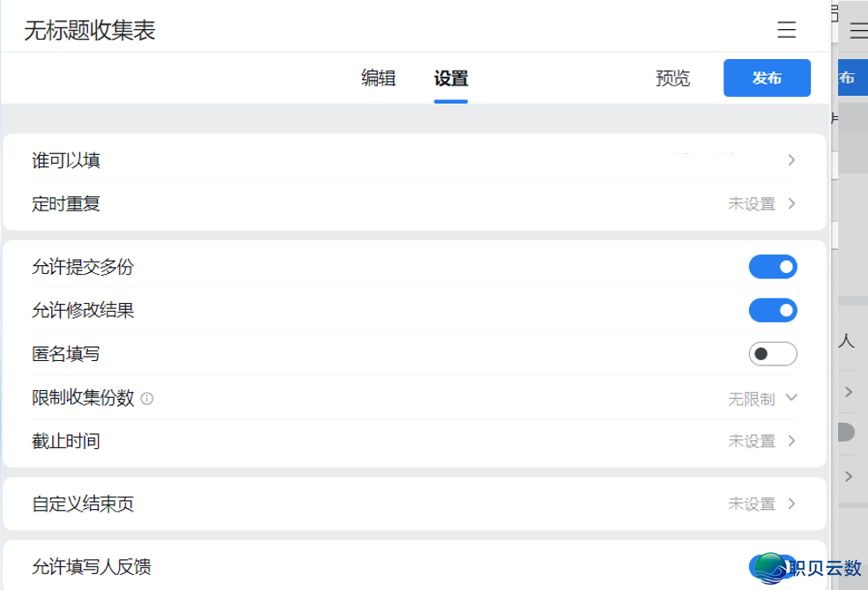Click the 截止时间 未设置 value
This screenshot has width=868, height=590.
(751, 441)
